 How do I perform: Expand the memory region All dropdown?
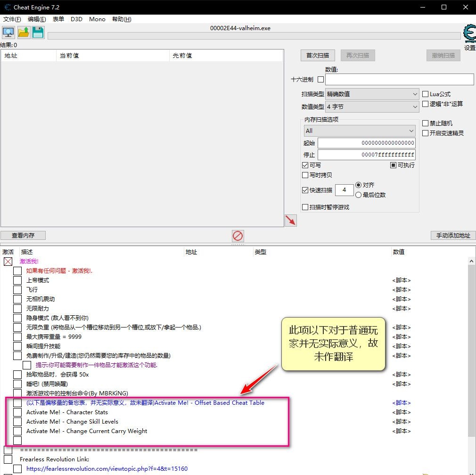pyautogui.click(x=359, y=131)
